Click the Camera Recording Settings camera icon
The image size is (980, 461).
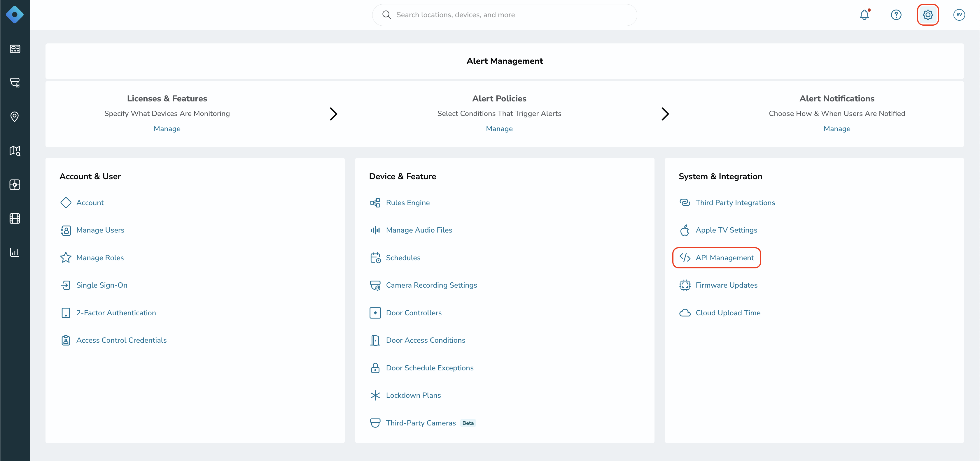click(375, 285)
